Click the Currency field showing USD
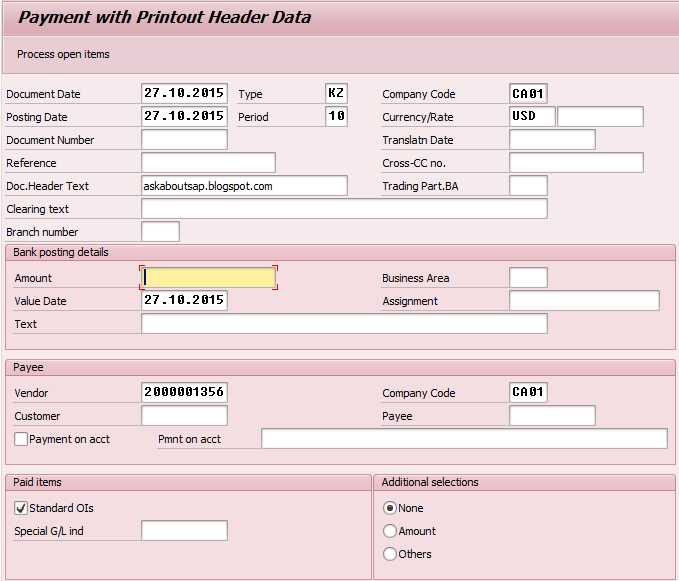Screen dimensions: 679x581 [x=532, y=116]
